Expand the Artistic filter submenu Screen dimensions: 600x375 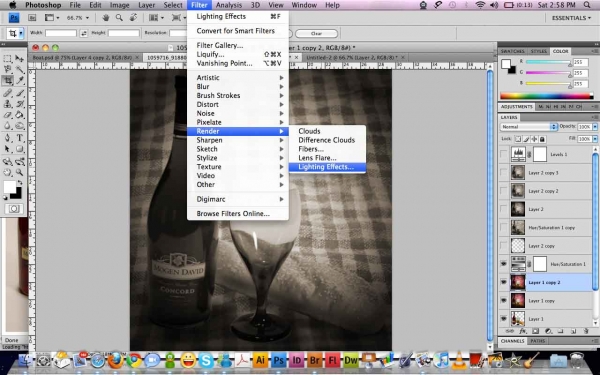(x=238, y=77)
